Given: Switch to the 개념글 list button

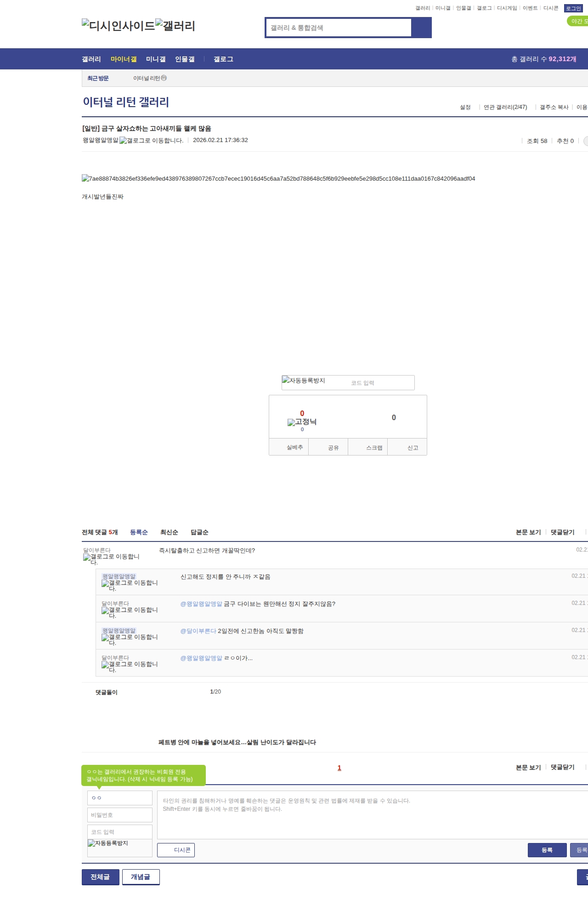Looking at the screenshot, I should tap(141, 877).
